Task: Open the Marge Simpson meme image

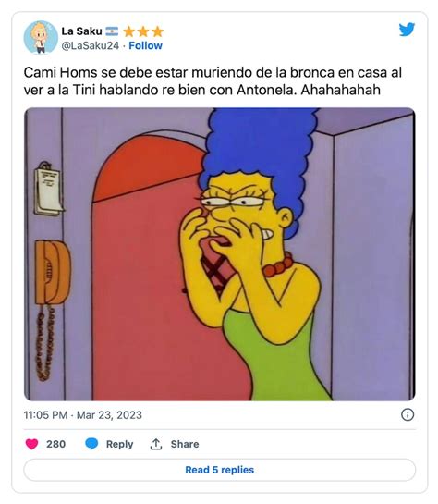Action: click(220, 254)
